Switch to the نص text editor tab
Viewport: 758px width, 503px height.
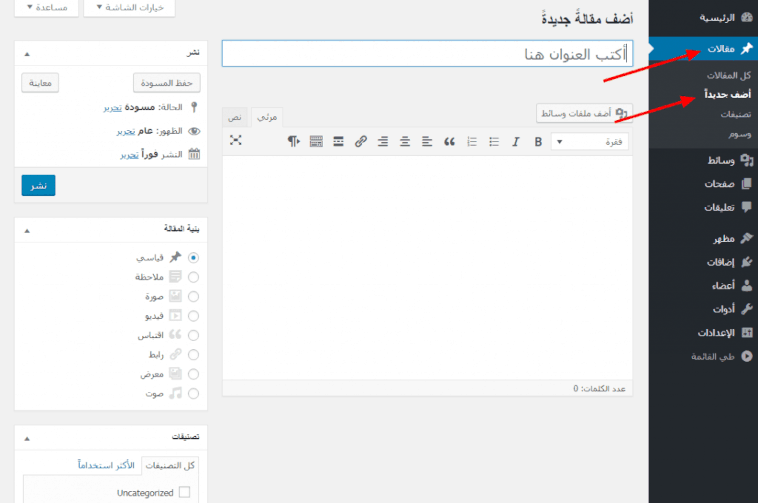[233, 117]
